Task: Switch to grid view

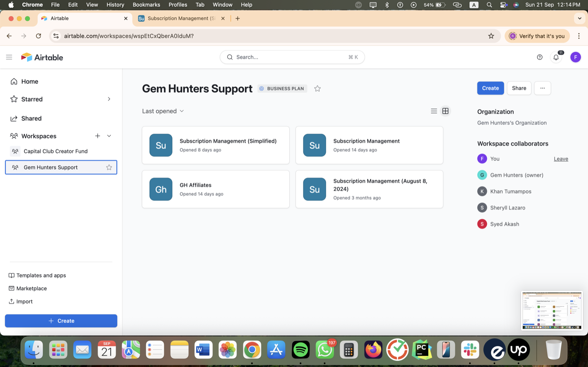Action: pos(445,111)
